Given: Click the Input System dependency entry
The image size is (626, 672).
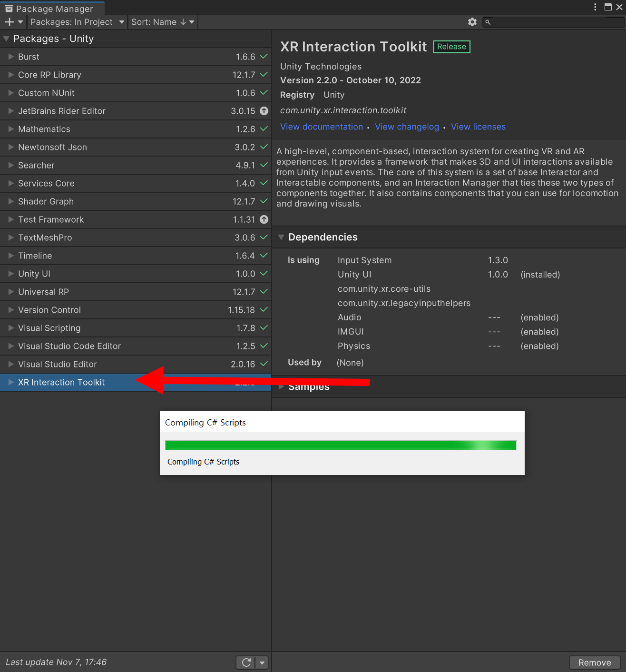Looking at the screenshot, I should tap(364, 260).
